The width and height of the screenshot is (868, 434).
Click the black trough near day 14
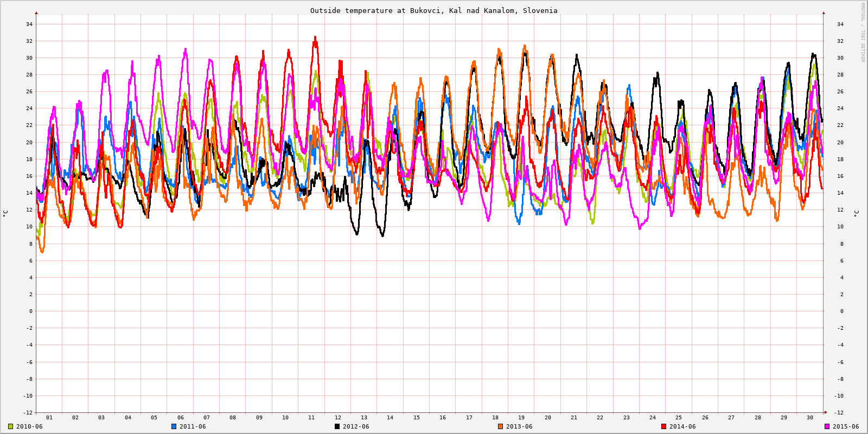(x=382, y=234)
